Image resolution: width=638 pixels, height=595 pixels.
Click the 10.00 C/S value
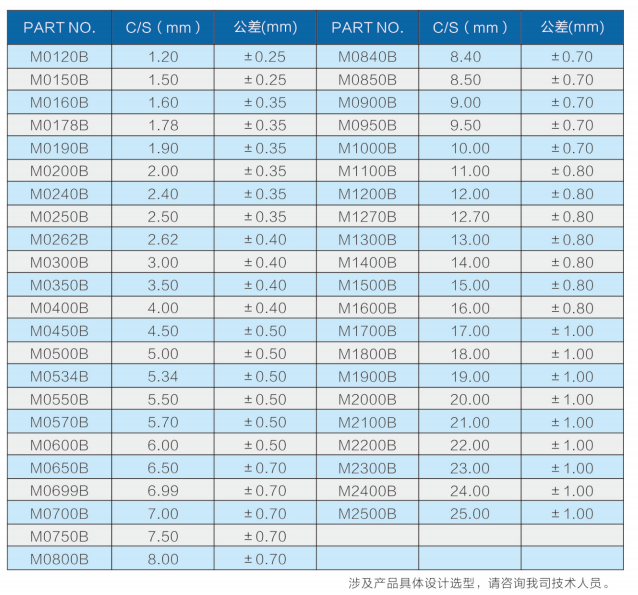click(x=470, y=148)
